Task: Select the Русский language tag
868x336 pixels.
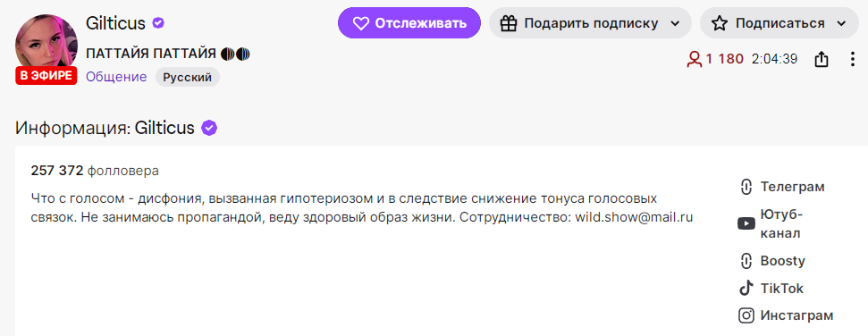Action: 187,78
